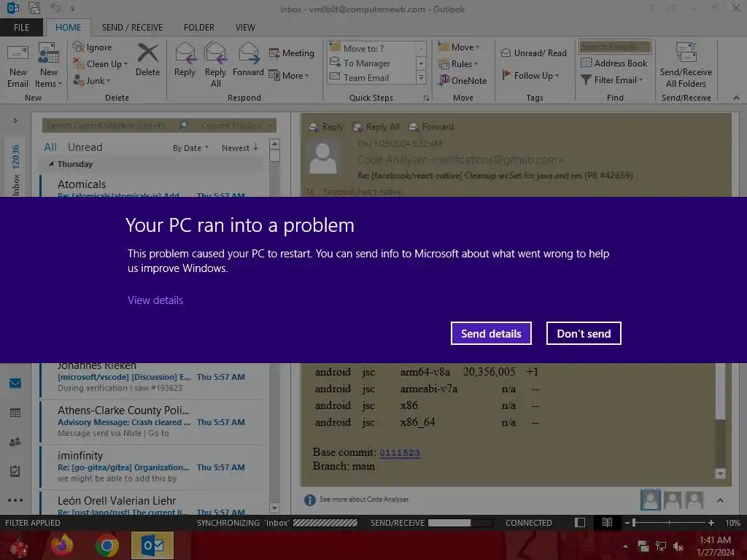747x560 pixels.
Task: Click the Don't send button
Action: pos(584,333)
